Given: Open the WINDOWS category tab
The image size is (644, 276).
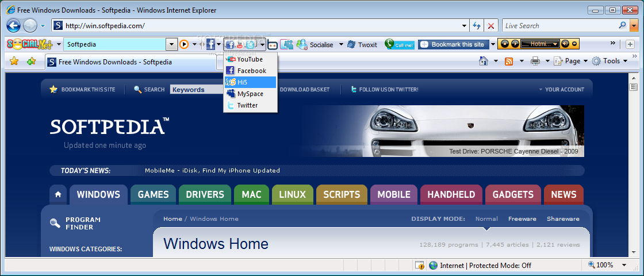Looking at the screenshot, I should tap(98, 195).
